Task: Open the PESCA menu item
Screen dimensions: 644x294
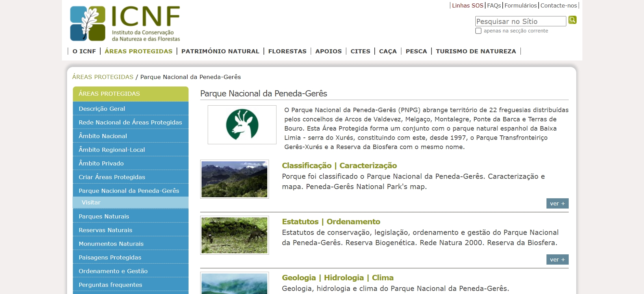Action: (x=416, y=51)
